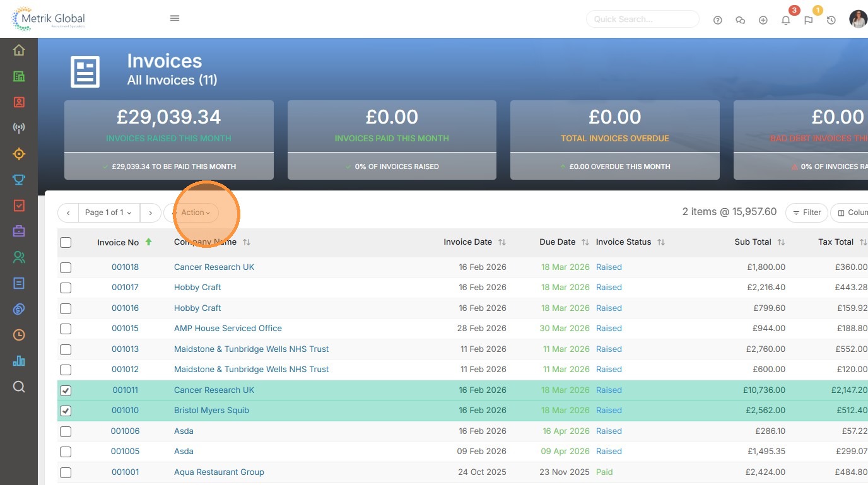Viewport: 868px width, 485px height.
Task: Open the trophy icon in sidebar
Action: pos(19,180)
